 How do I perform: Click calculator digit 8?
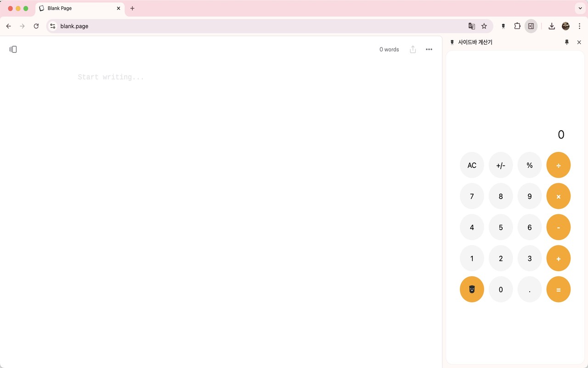click(501, 196)
